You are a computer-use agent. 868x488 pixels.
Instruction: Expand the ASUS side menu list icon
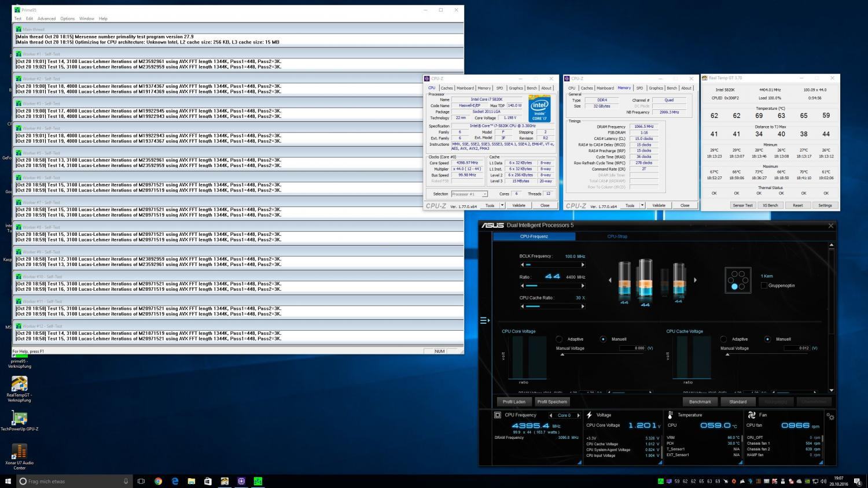tap(485, 320)
